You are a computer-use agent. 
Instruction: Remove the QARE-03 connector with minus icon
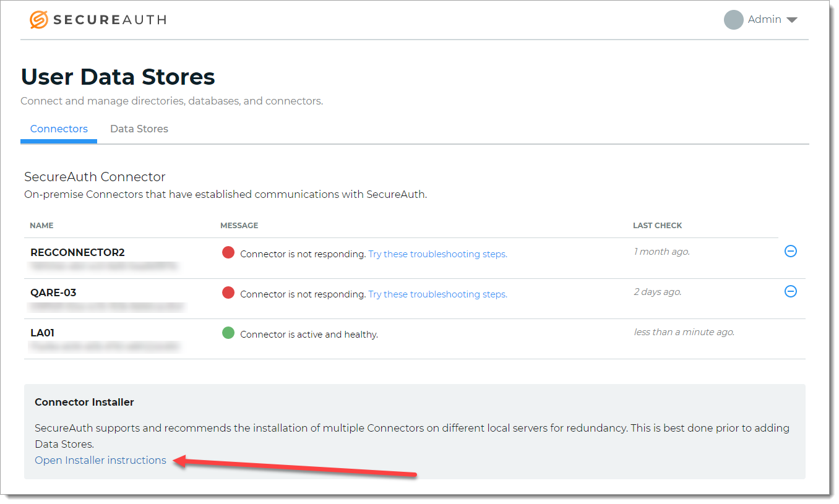pyautogui.click(x=790, y=291)
